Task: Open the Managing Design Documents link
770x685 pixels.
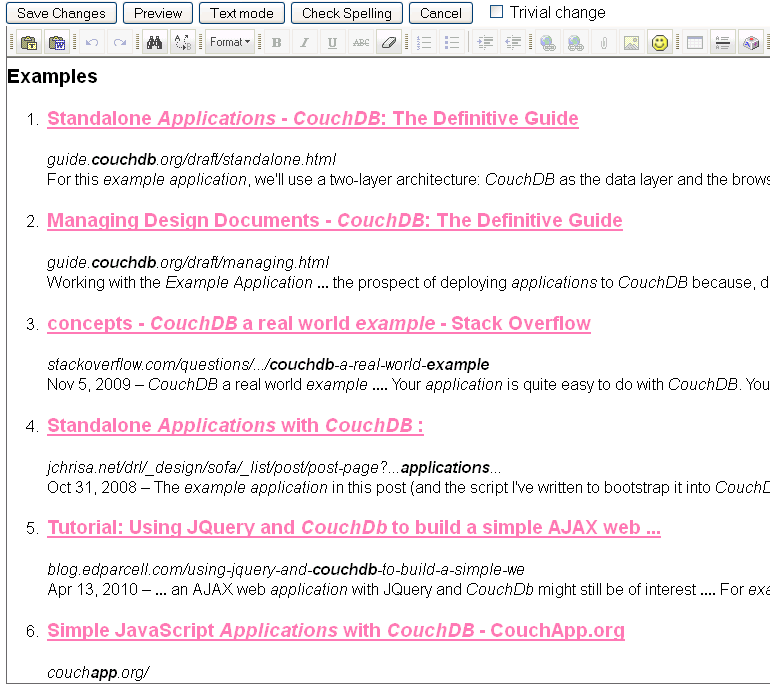Action: point(334,221)
